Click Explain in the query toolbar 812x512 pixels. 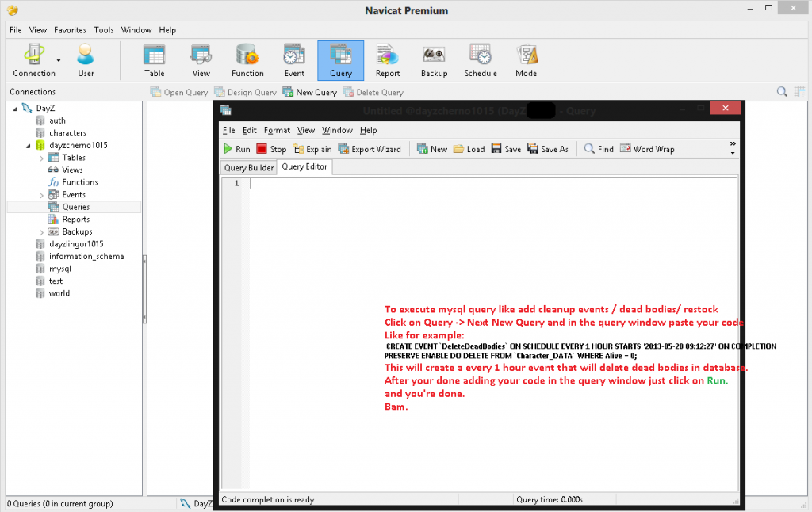(x=312, y=149)
